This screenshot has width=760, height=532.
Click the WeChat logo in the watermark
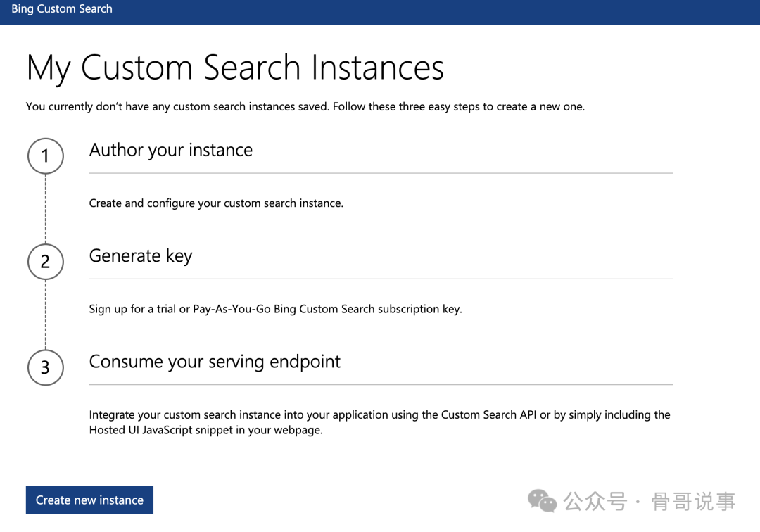tap(543, 501)
